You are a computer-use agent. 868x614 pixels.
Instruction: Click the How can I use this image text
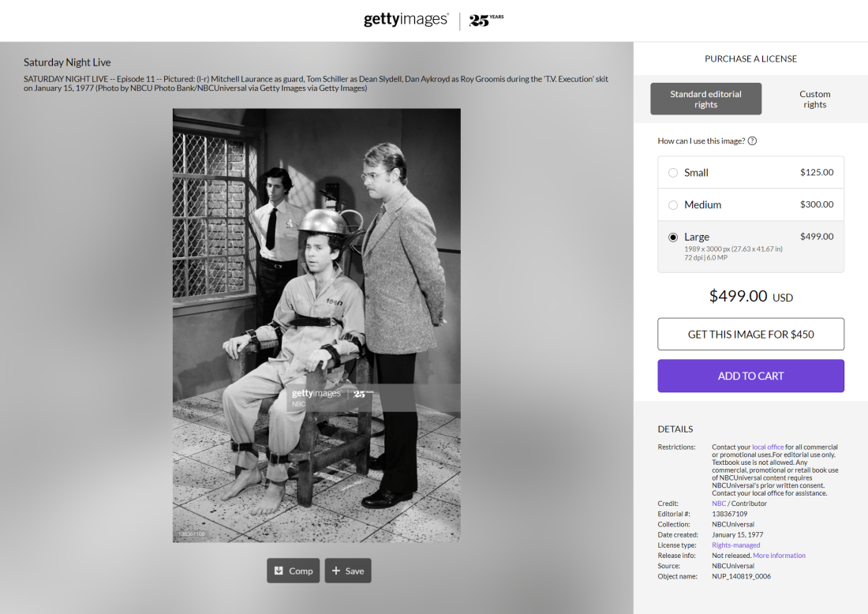(701, 141)
